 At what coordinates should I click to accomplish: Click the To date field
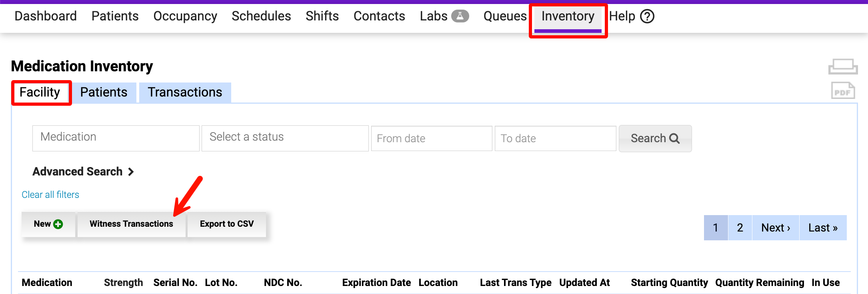pyautogui.click(x=555, y=139)
